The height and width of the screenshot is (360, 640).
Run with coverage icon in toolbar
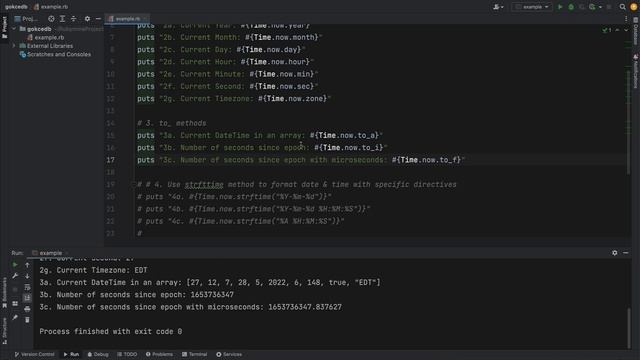pyautogui.click(x=582, y=7)
